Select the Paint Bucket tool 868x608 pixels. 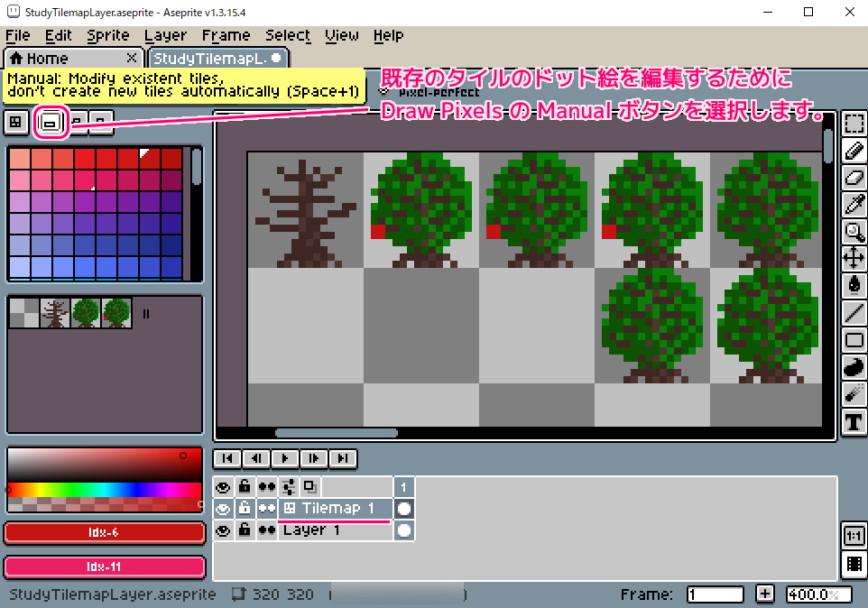click(x=854, y=286)
